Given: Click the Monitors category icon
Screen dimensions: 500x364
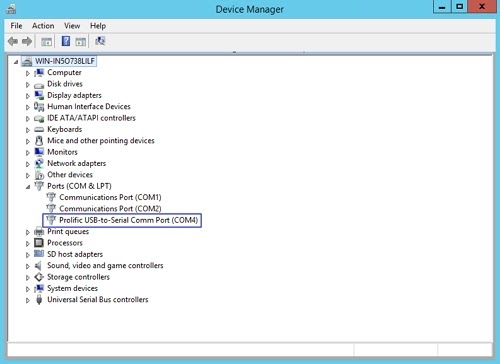Looking at the screenshot, I should pos(39,152).
